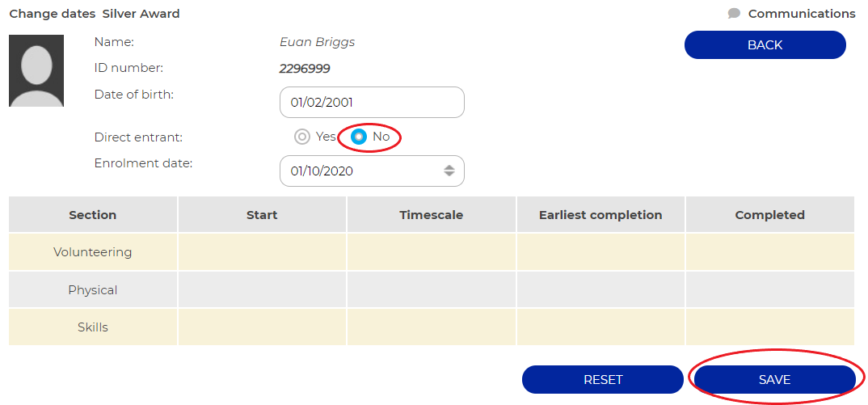The width and height of the screenshot is (868, 405).
Task: Open the Communications link
Action: pyautogui.click(x=802, y=14)
